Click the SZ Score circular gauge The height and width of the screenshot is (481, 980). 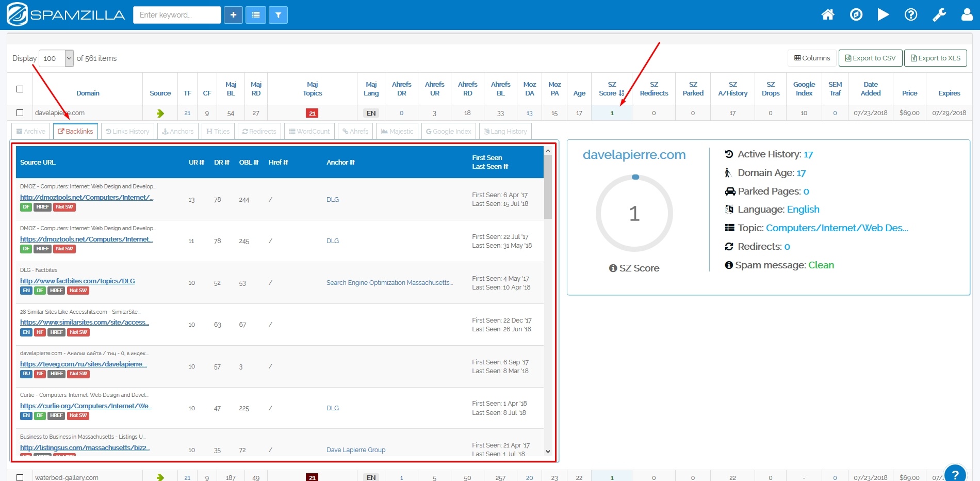click(x=634, y=213)
